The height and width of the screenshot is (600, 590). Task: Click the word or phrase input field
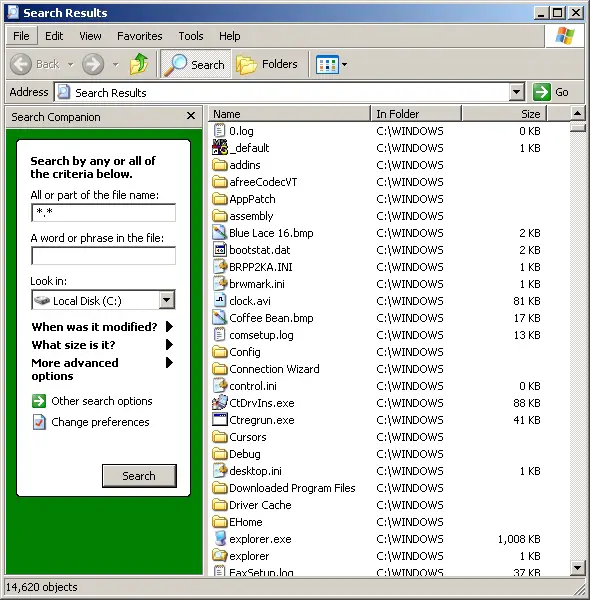[103, 255]
